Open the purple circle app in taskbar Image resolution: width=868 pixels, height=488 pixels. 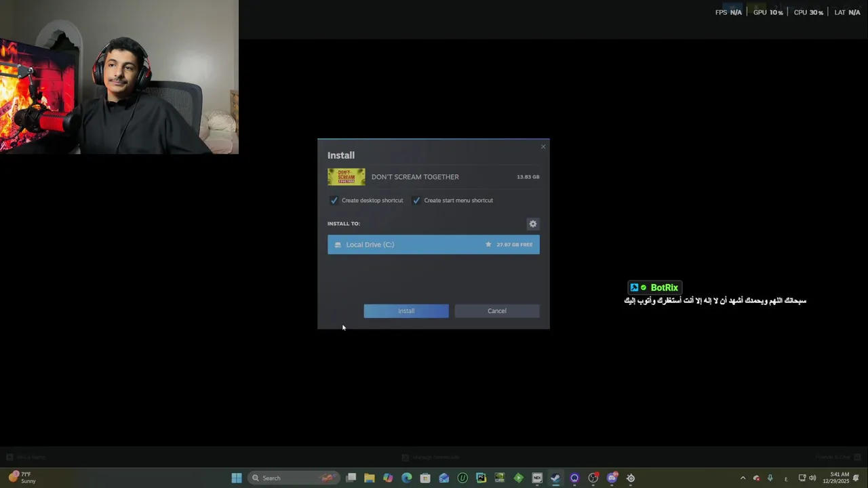tap(574, 478)
